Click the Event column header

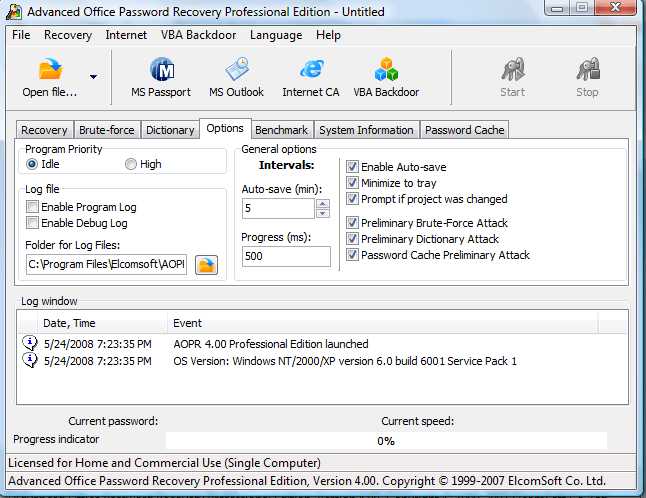coord(383,323)
